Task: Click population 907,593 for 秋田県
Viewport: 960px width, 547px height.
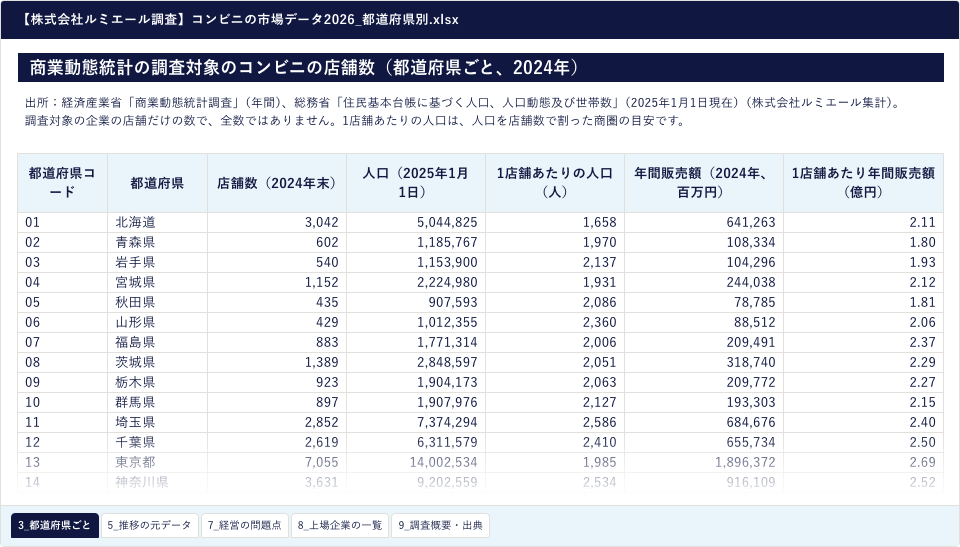Action: coord(416,303)
